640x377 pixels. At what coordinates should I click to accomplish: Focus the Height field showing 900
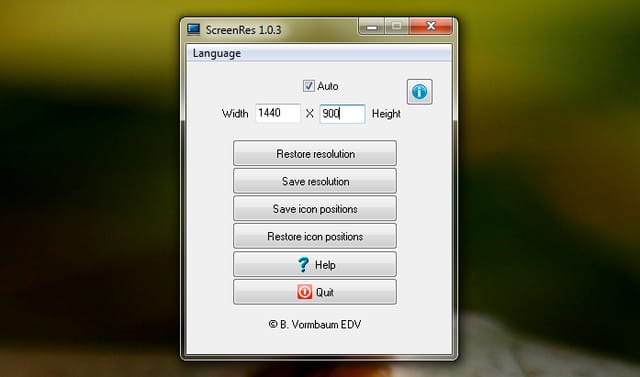click(342, 113)
